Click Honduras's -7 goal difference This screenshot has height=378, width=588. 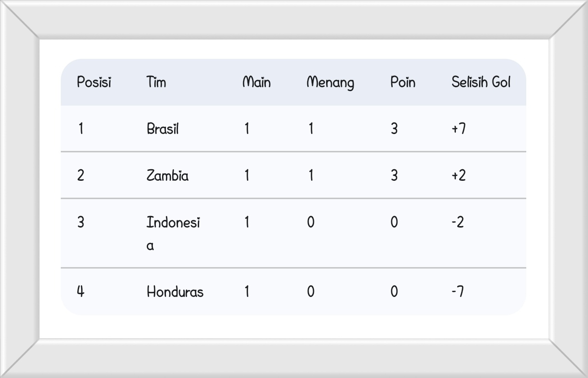[x=458, y=292]
